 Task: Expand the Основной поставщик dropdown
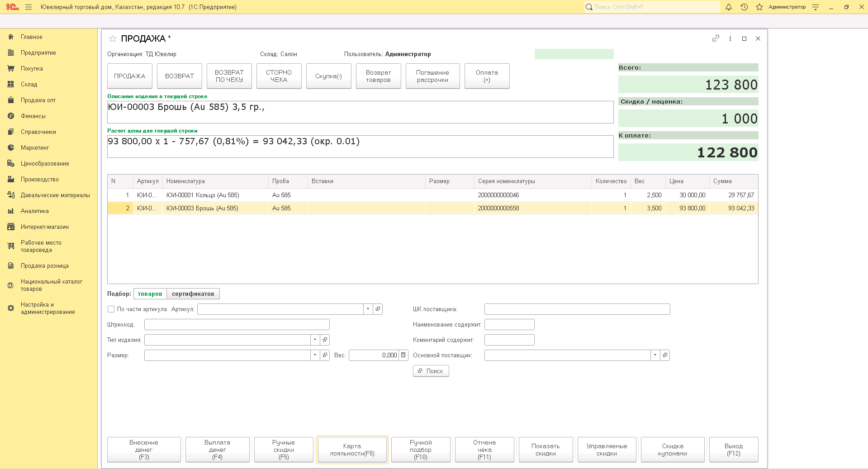[x=655, y=355]
